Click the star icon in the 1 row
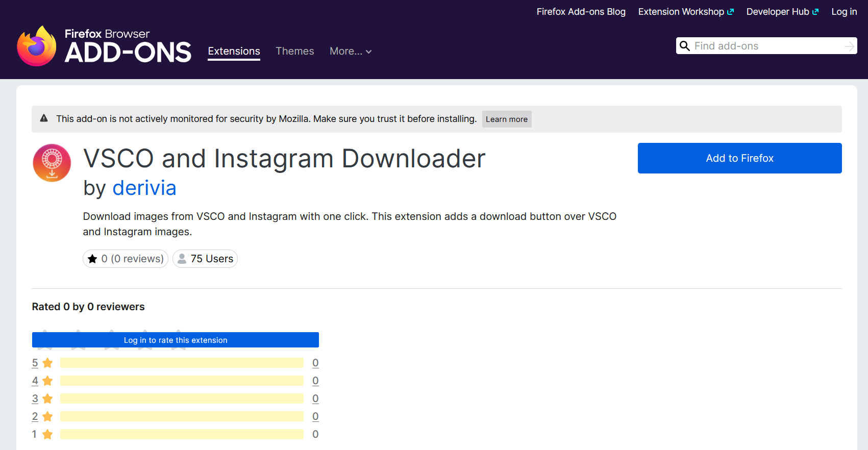 [47, 434]
